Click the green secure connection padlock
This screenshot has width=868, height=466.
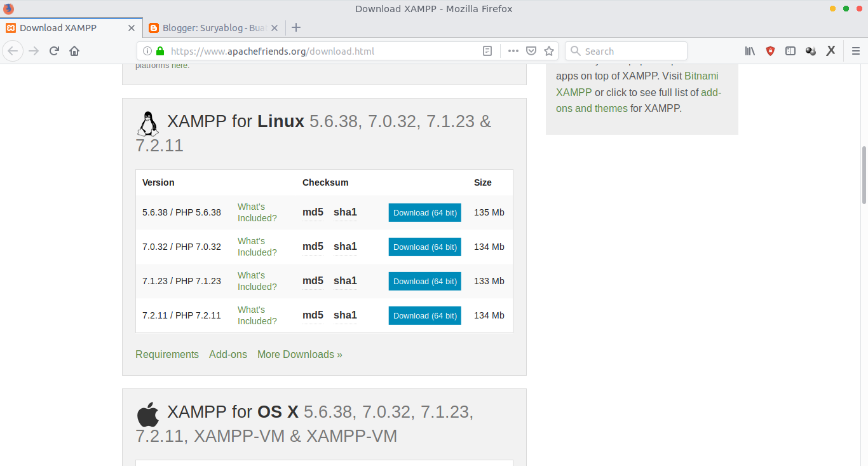[160, 51]
